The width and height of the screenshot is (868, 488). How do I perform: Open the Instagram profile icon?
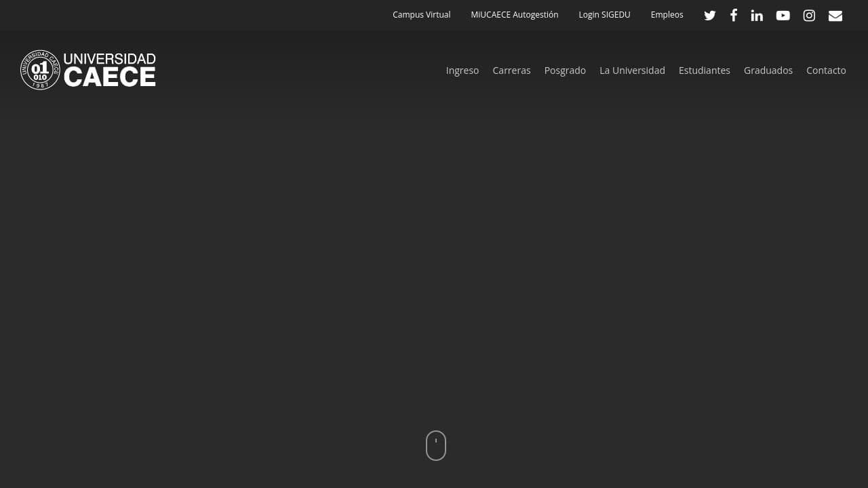pos(809,15)
